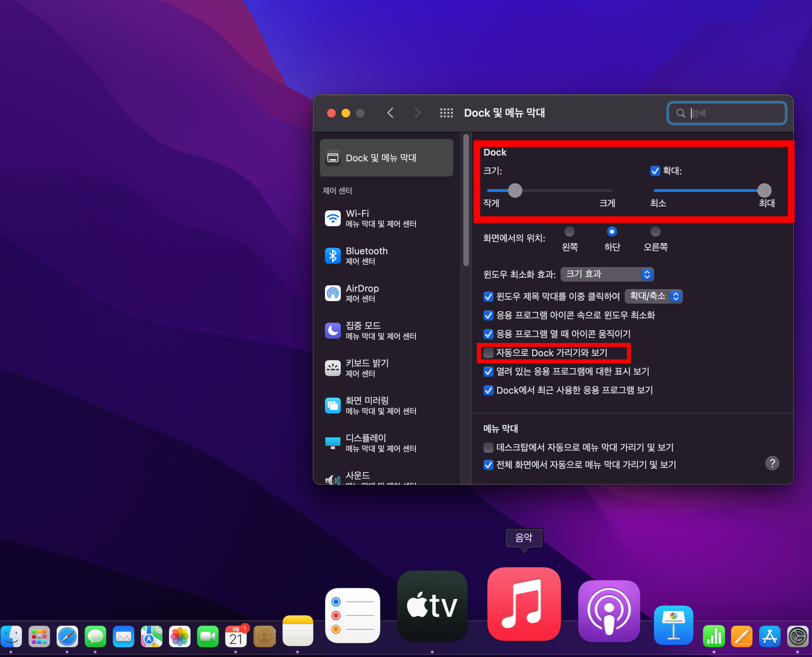Open the Music (음악) app in Dock
This screenshot has height=657, width=812.
pos(524,604)
